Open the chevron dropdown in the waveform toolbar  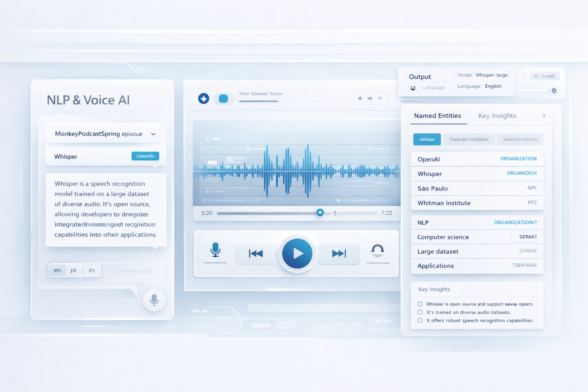coord(380,98)
